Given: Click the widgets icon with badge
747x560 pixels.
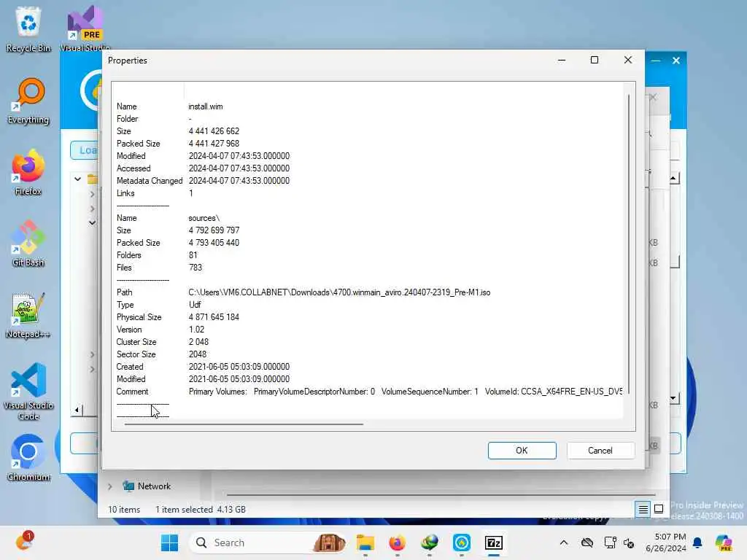Looking at the screenshot, I should [x=24, y=542].
